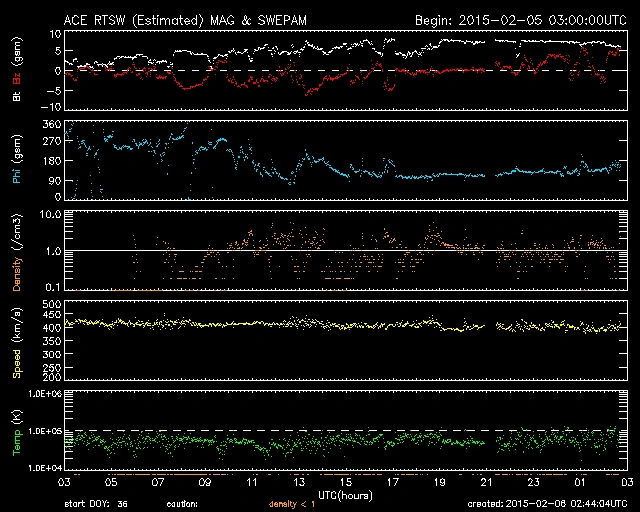This screenshot has width=640, height=512.
Task: Select the 21 hour tick on the time axis
Action: (484, 482)
